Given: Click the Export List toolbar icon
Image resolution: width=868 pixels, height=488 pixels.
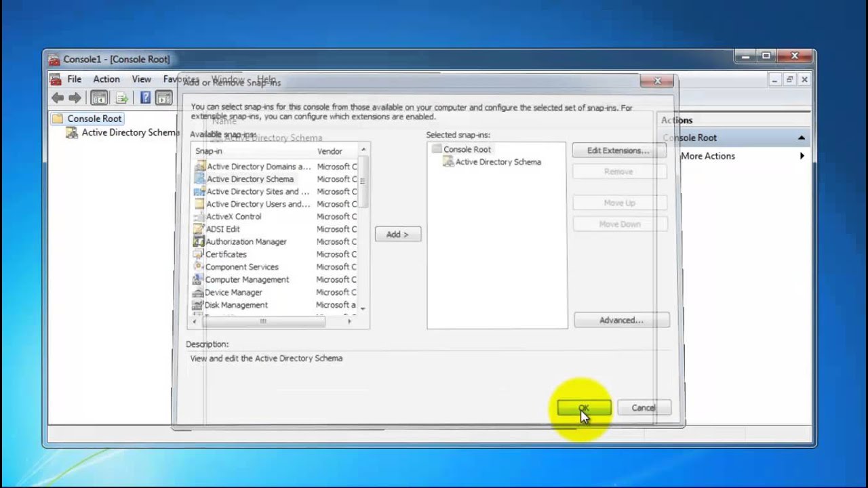Looking at the screenshot, I should pyautogui.click(x=122, y=98).
